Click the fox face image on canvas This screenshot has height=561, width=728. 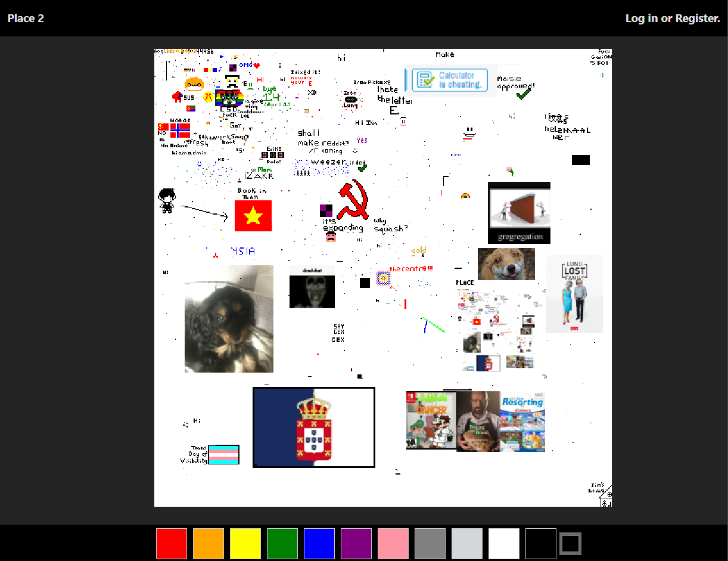click(x=505, y=264)
